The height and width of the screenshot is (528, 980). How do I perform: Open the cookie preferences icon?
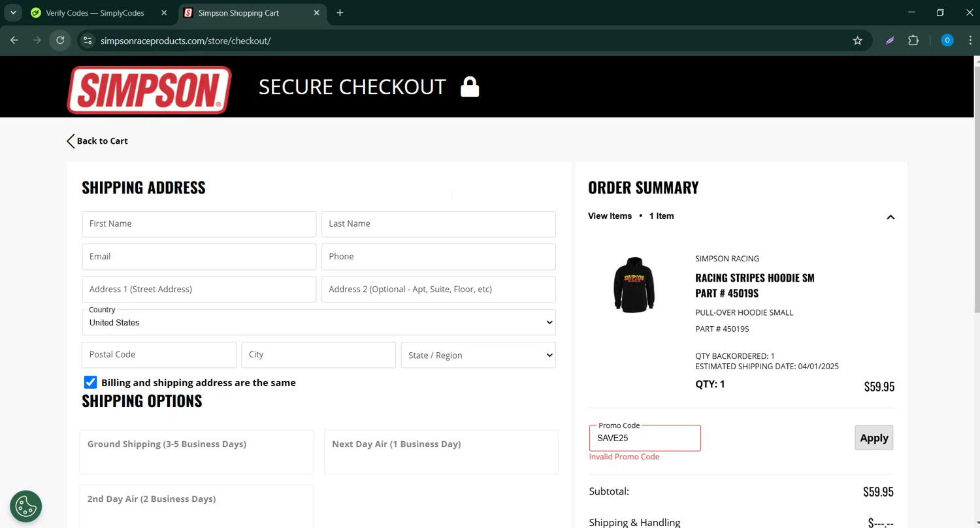(x=26, y=506)
